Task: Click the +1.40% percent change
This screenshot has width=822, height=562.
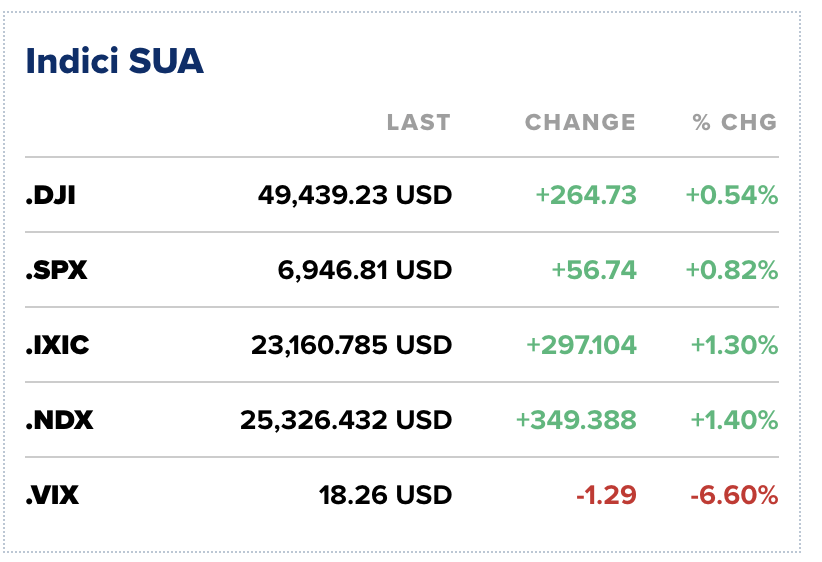Action: point(733,420)
